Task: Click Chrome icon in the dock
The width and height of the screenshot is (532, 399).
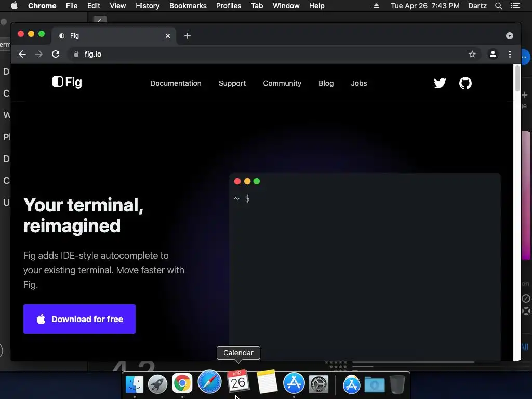Action: click(x=182, y=383)
